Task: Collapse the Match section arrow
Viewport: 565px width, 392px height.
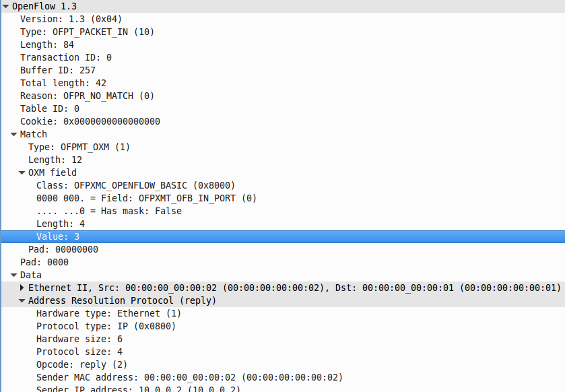Action: 13,134
